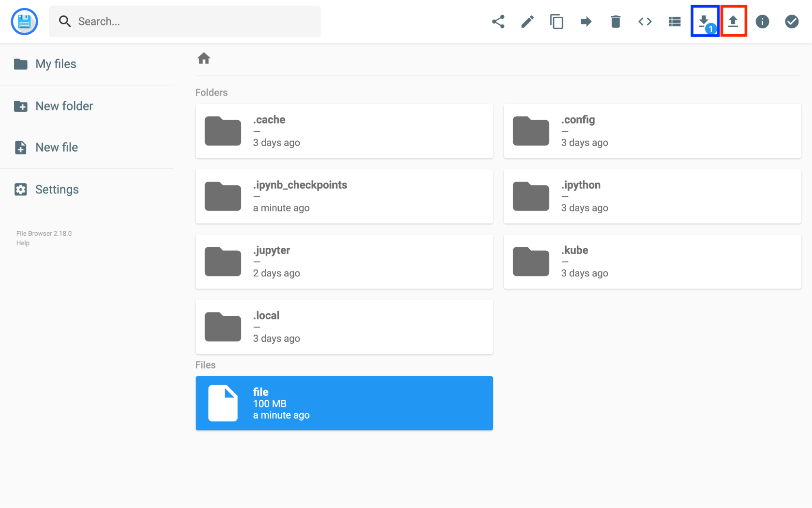The image size is (812, 508).
Task: Download the selected file
Action: pos(705,22)
